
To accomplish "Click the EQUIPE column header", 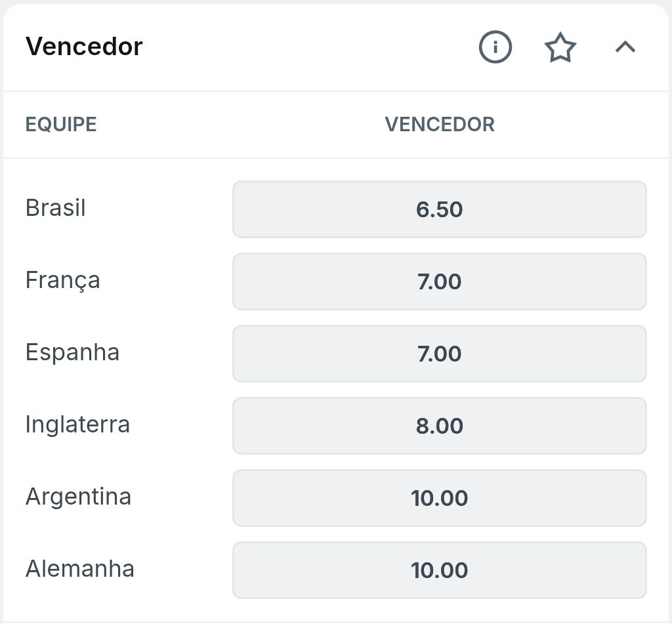I will 61,124.
